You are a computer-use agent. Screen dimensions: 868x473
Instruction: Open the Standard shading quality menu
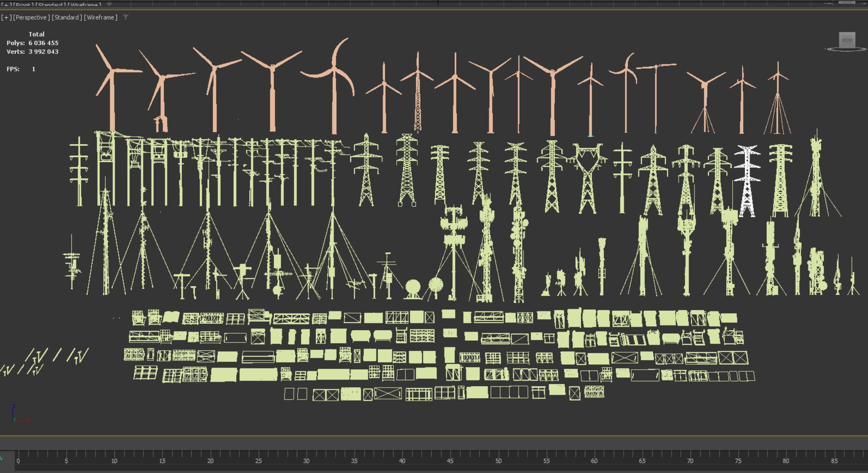coord(67,18)
